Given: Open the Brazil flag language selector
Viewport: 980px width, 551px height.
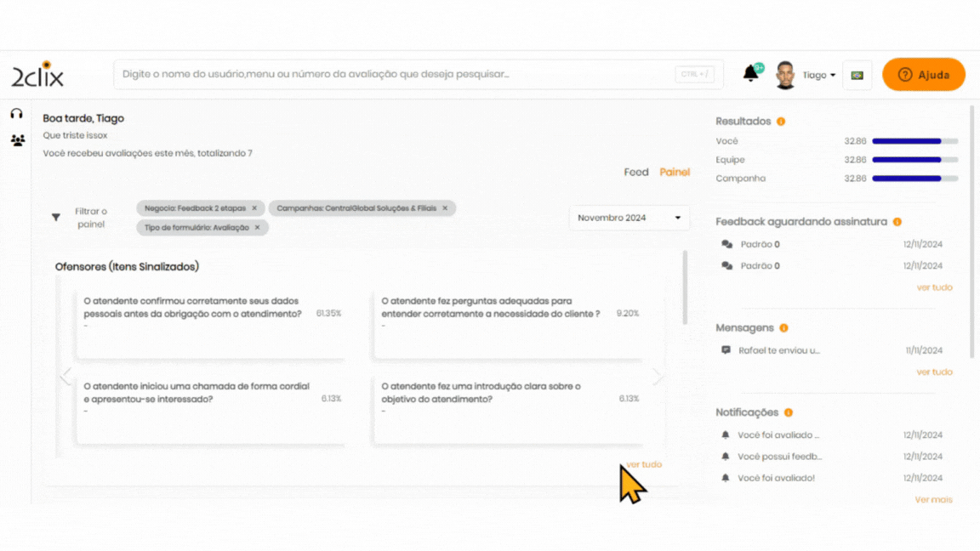Looking at the screenshot, I should [x=857, y=75].
